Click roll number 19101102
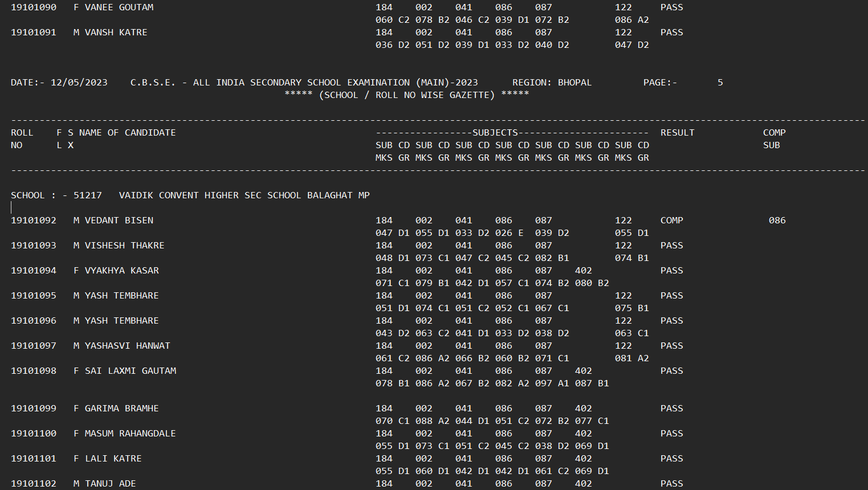The height and width of the screenshot is (490, 868). pos(34,484)
